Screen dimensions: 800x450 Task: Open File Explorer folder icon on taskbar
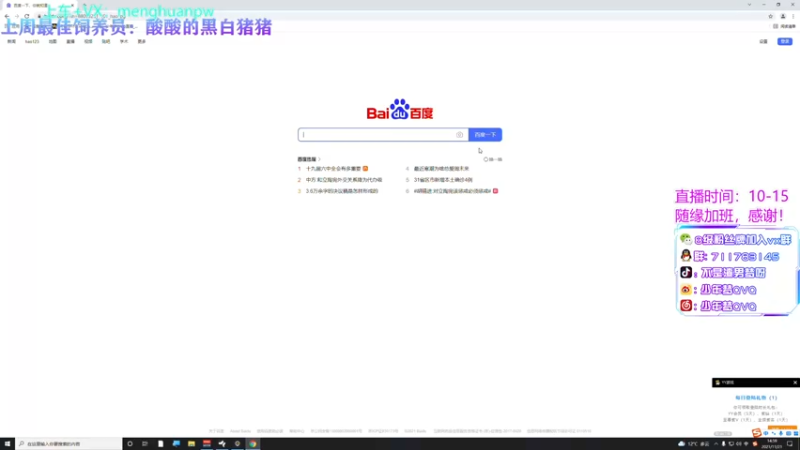pos(191,444)
